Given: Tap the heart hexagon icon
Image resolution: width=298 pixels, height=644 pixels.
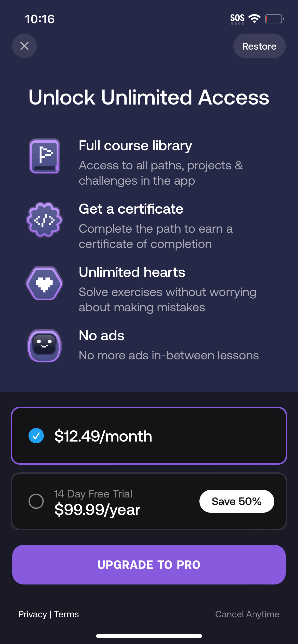Looking at the screenshot, I should [44, 283].
